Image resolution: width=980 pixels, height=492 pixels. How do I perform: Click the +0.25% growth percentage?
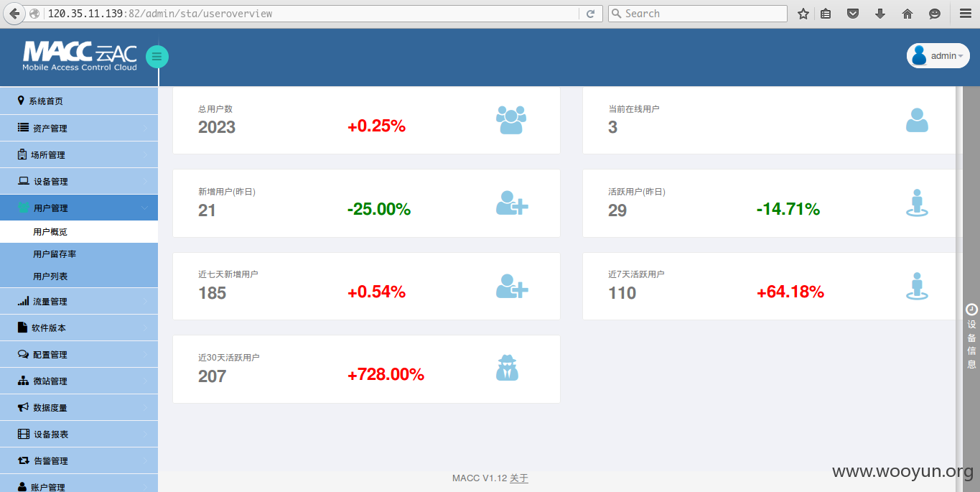click(x=377, y=126)
